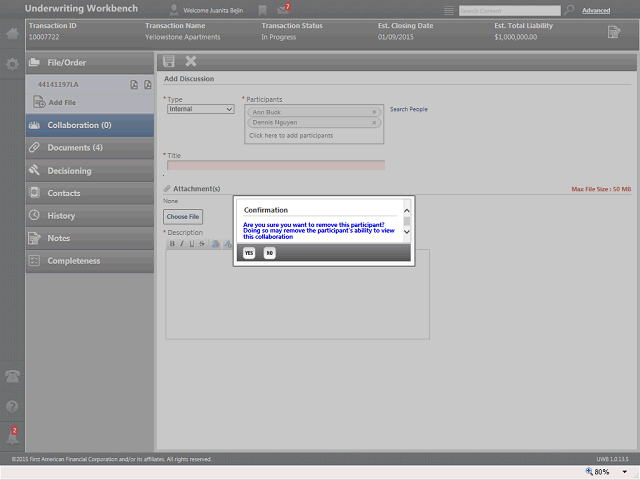640x480 pixels.
Task: Click the telephone icon in sidebar
Action: pos(12,376)
